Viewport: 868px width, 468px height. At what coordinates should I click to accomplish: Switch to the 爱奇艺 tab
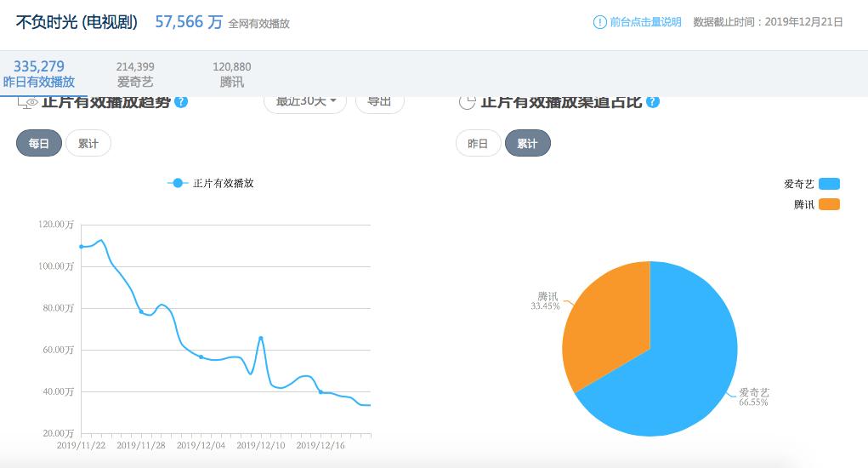point(135,74)
